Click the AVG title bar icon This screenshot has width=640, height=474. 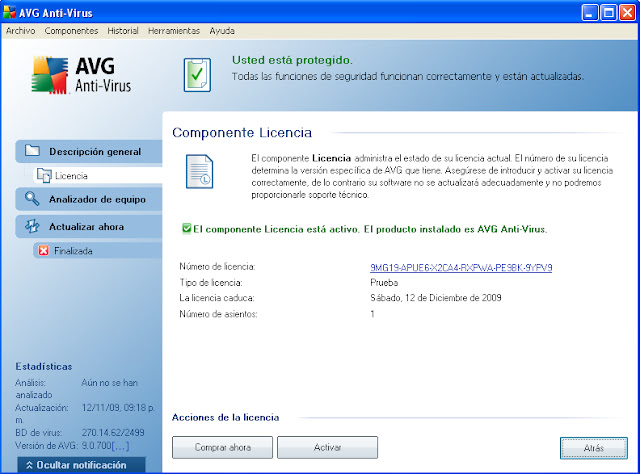click(x=9, y=12)
